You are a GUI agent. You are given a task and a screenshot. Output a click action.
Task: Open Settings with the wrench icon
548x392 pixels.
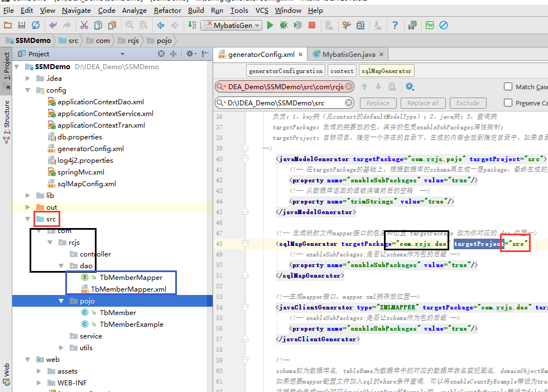[347, 25]
